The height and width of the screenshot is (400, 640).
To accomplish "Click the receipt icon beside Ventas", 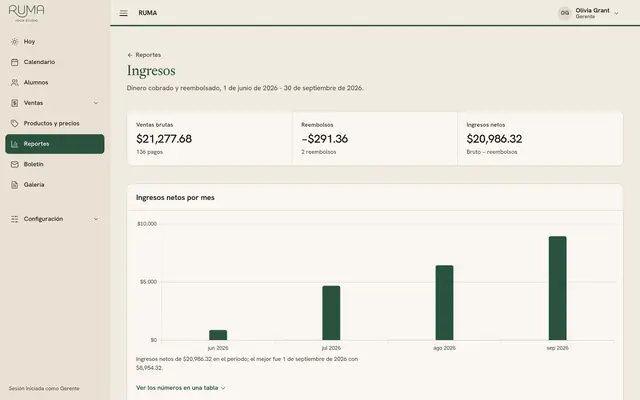I will click(15, 103).
